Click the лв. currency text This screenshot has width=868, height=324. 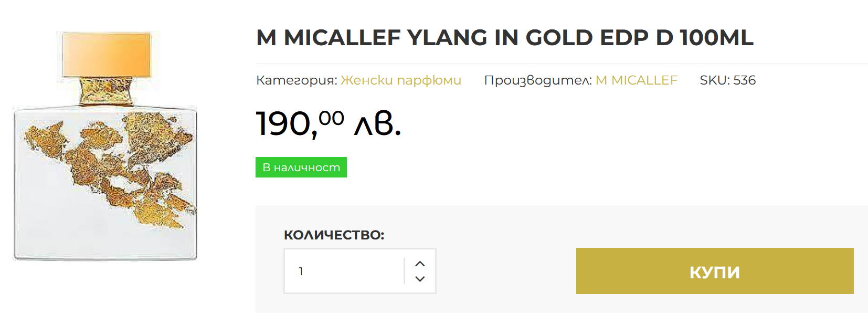click(377, 124)
